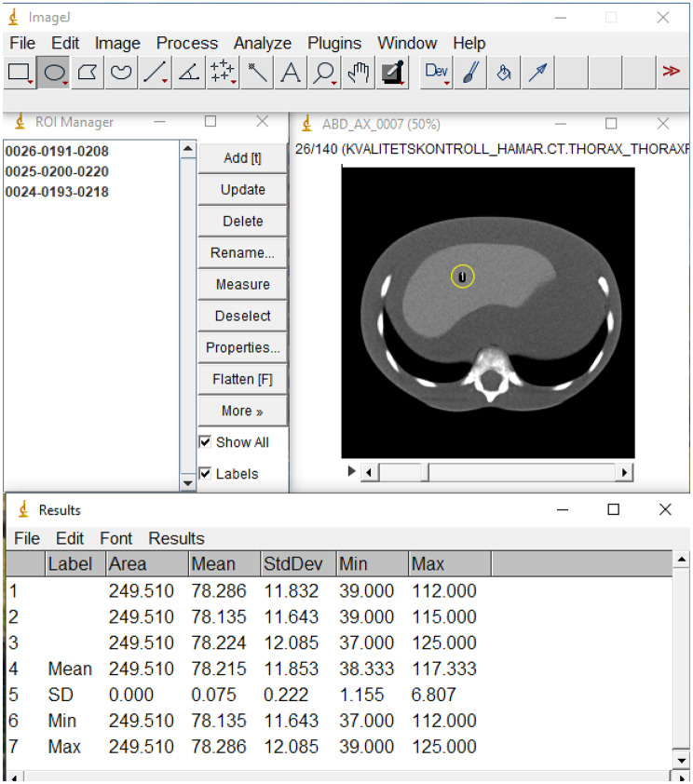Viewport: 693px width, 784px height.
Task: Open the Window menu
Action: (407, 43)
